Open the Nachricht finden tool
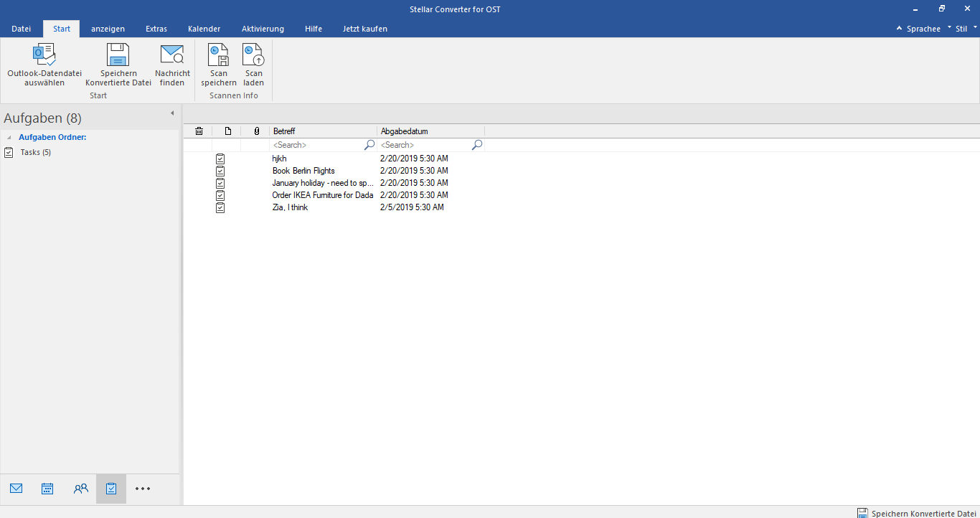The image size is (980, 518). click(x=172, y=55)
